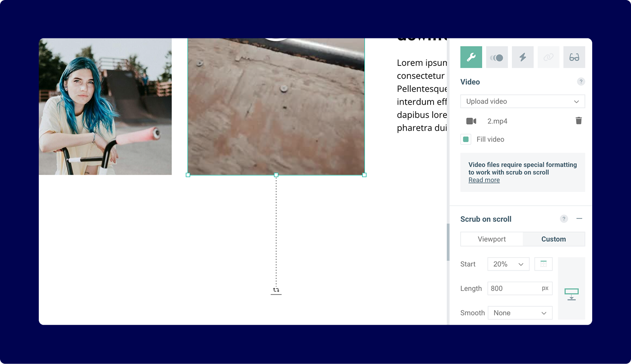Click the start position grid icon
This screenshot has width=631, height=364.
tap(544, 264)
